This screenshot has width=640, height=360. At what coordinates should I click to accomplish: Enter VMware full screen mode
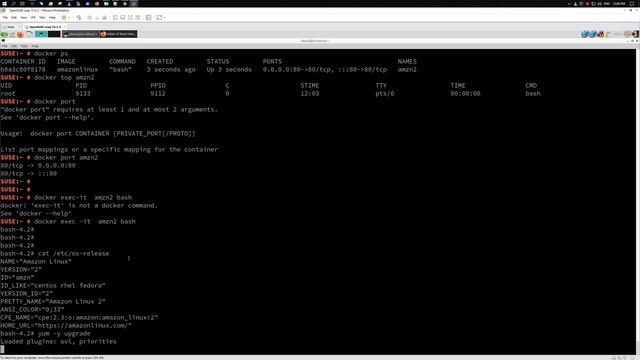click(130, 18)
